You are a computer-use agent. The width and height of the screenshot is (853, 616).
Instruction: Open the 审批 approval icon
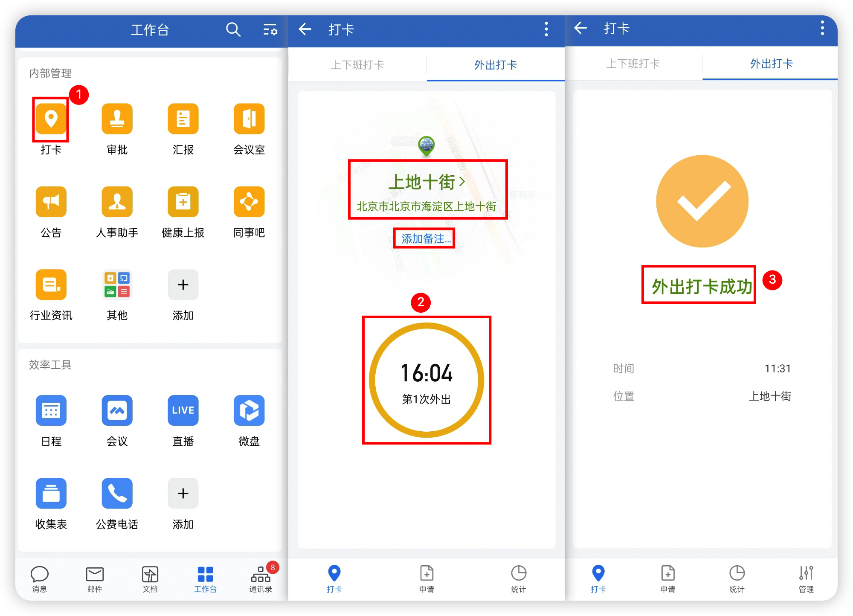tap(117, 119)
